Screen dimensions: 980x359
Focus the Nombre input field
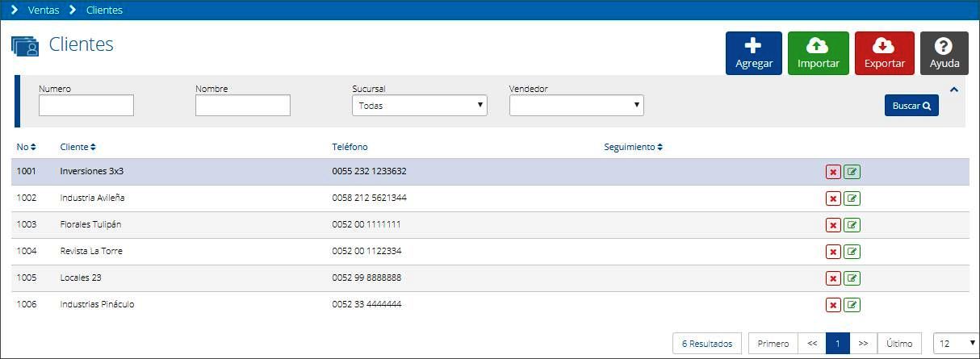(243, 106)
